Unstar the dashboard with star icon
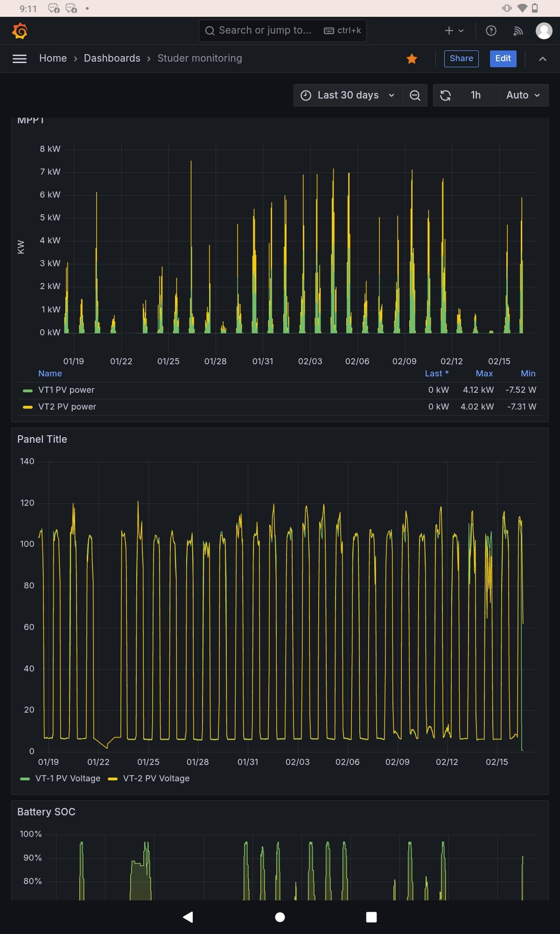This screenshot has width=560, height=934. [x=412, y=58]
